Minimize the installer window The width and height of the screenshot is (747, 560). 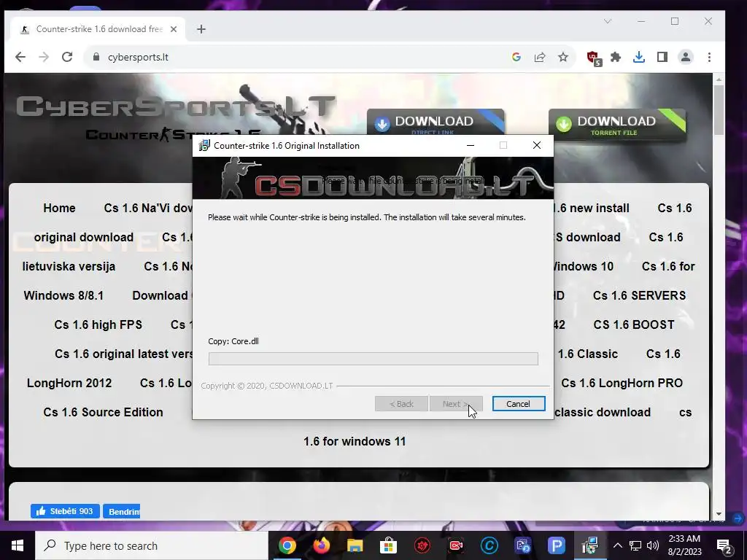(x=471, y=145)
